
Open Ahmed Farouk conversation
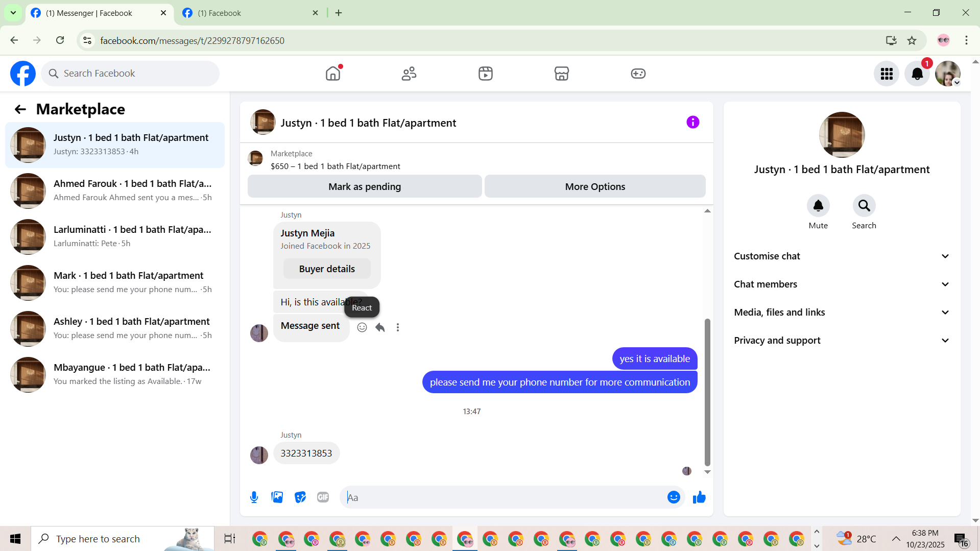[x=115, y=191]
